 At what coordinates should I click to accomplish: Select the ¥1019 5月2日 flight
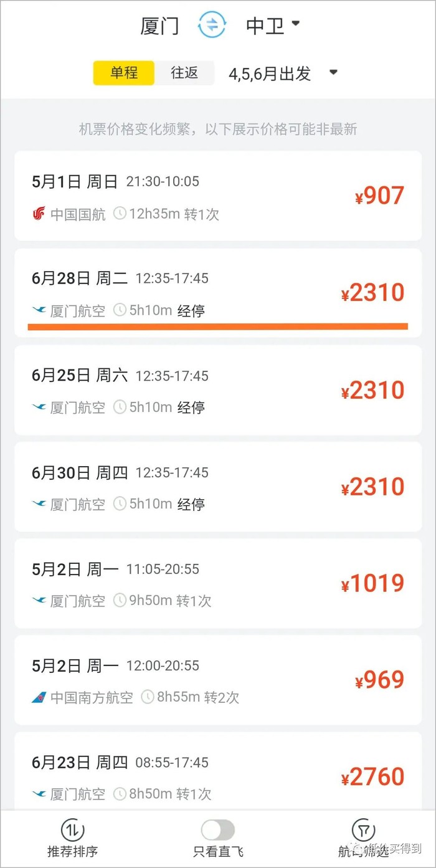(218, 583)
